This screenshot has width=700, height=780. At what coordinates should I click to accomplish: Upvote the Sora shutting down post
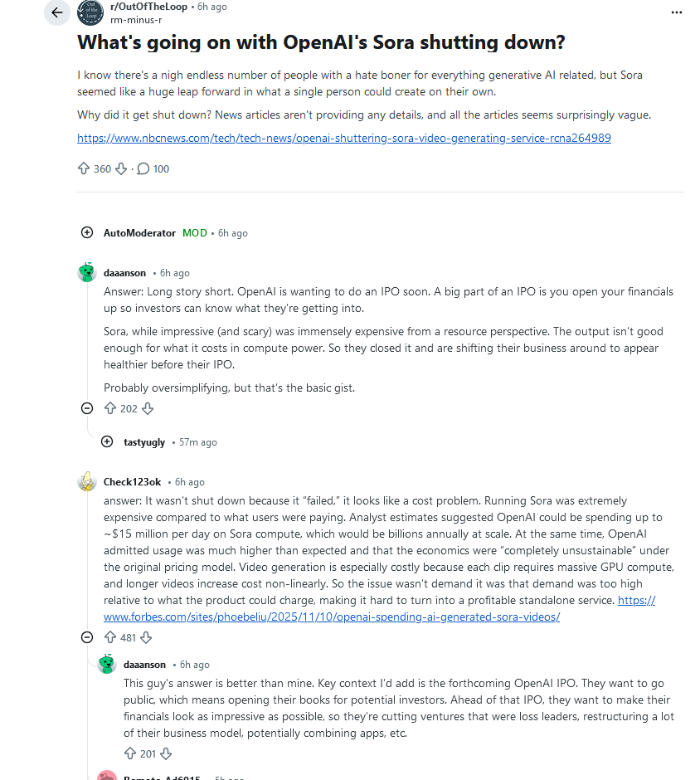(84, 168)
